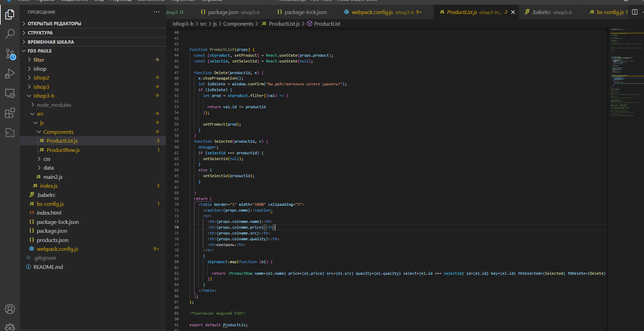Collapse the Components folder
Screen dimensions: 644x331
[x=39, y=132]
